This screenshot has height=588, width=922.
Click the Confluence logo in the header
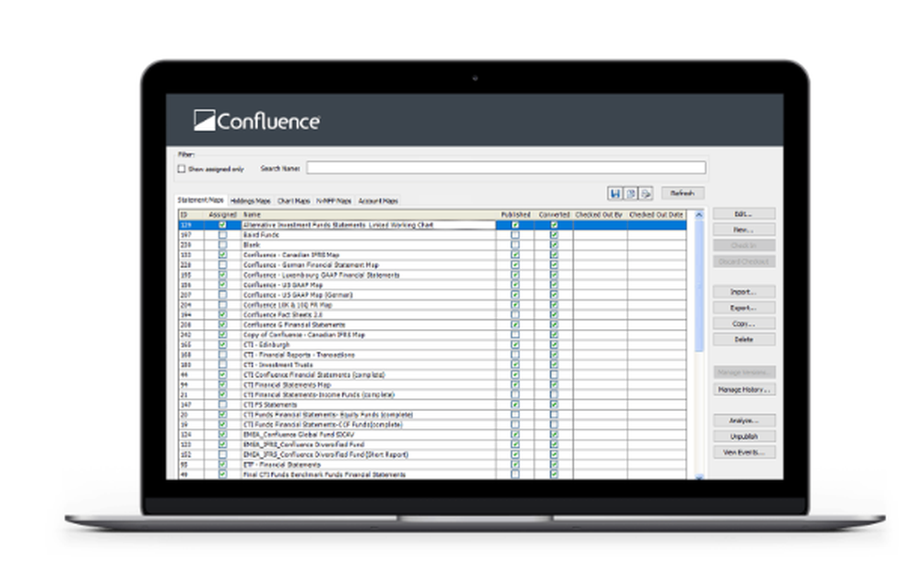click(257, 121)
